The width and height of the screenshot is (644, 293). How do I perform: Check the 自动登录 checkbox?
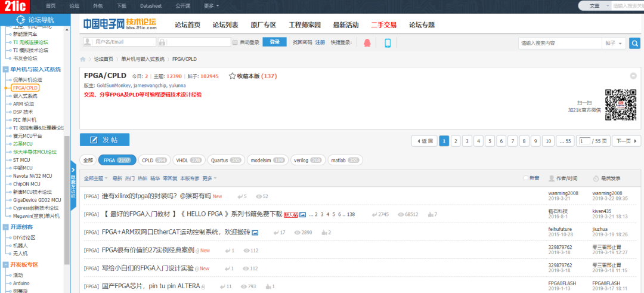235,42
